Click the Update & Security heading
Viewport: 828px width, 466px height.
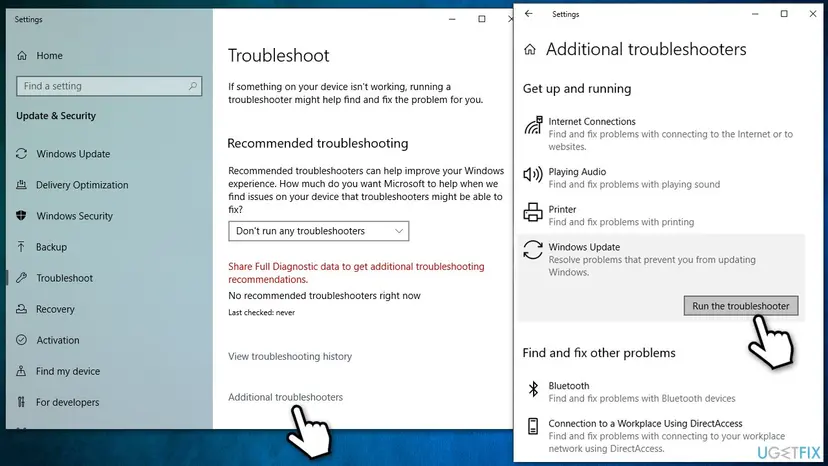[x=56, y=116]
